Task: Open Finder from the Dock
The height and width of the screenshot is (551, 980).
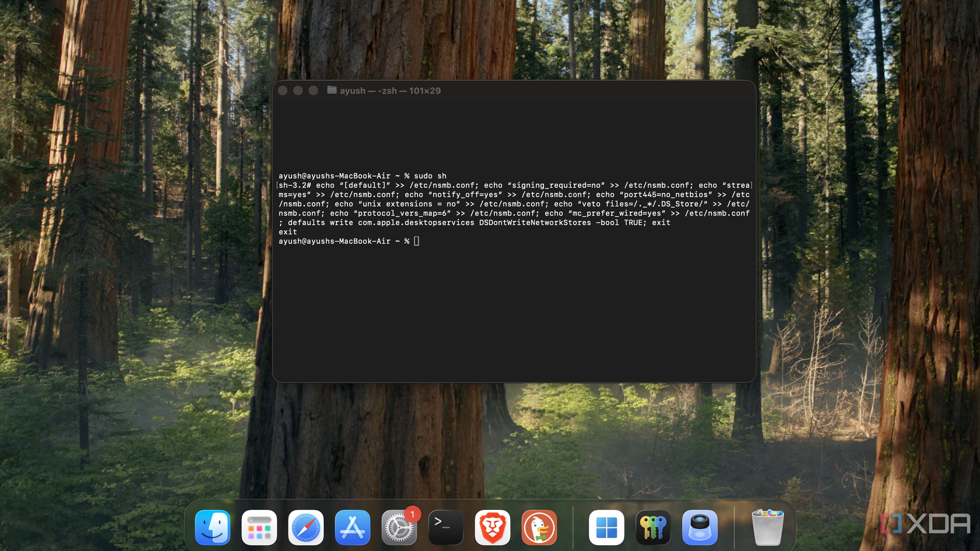Action: [212, 528]
